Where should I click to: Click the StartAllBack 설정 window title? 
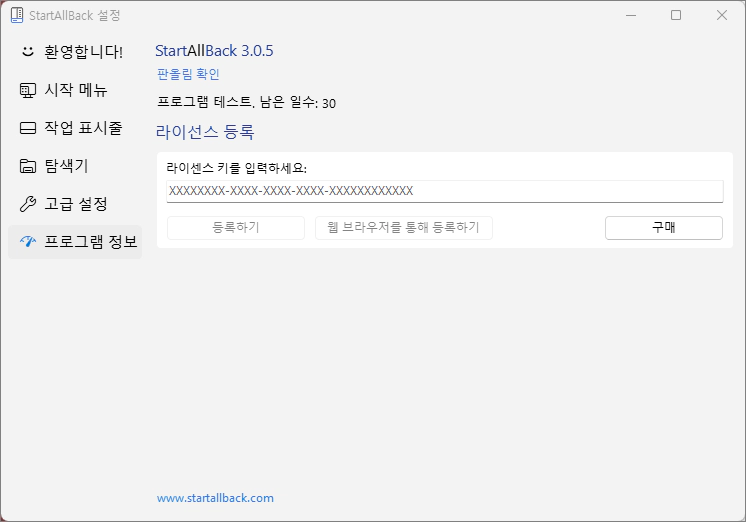tap(75, 16)
